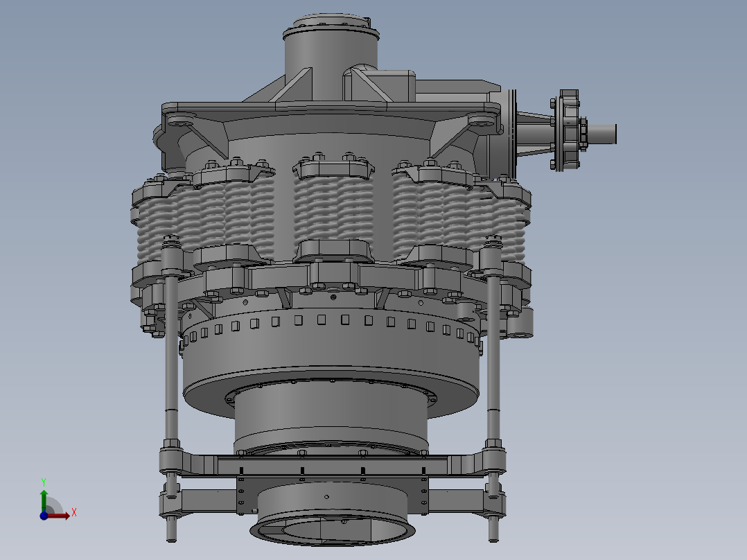Screen dimensions: 747x560
Task: Select the bolted coupling flange on the drive shaft
Action: (x=566, y=130)
